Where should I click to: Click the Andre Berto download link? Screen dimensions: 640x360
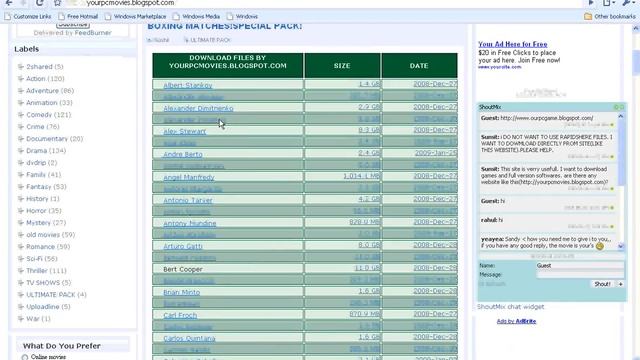[183, 154]
